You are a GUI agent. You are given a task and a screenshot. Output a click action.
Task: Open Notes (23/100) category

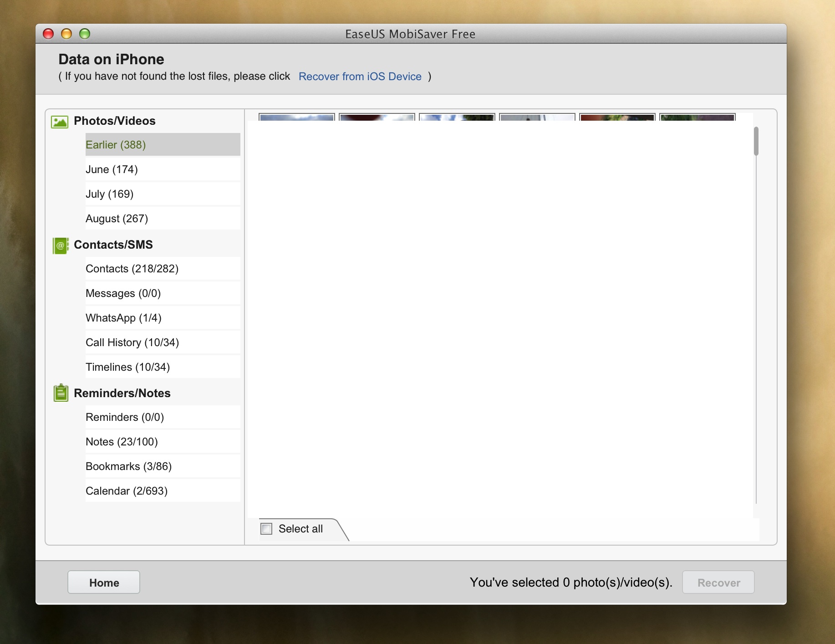[x=162, y=442]
